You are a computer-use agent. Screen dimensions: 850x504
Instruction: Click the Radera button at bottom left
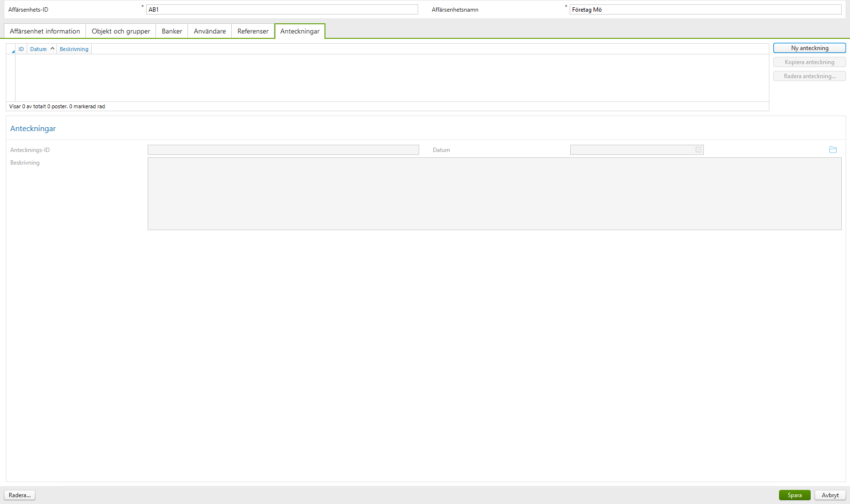point(19,495)
